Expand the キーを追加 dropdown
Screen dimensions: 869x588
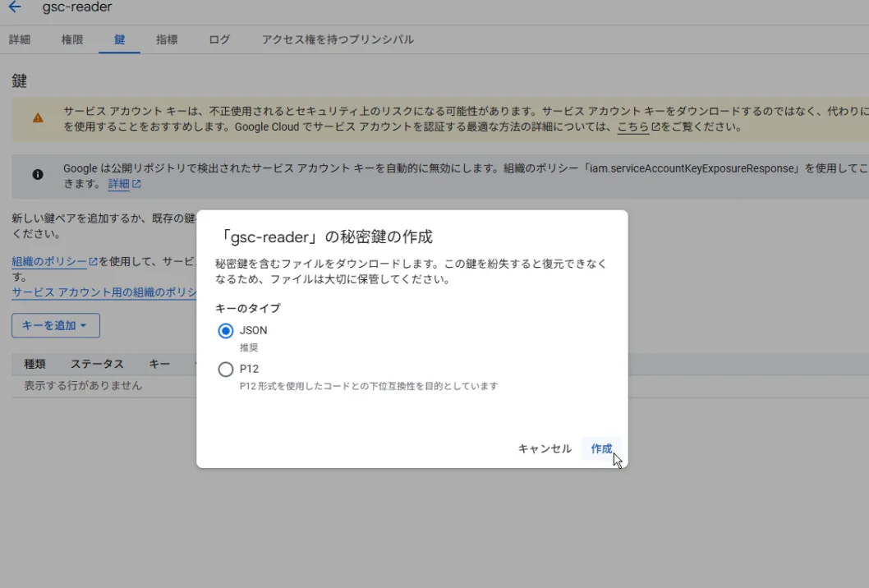[x=55, y=325]
